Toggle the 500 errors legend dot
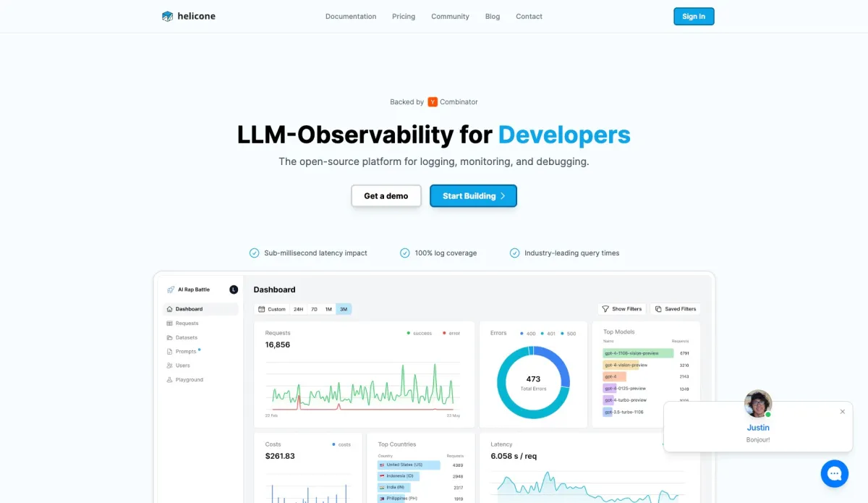Image resolution: width=868 pixels, height=503 pixels. coord(562,333)
